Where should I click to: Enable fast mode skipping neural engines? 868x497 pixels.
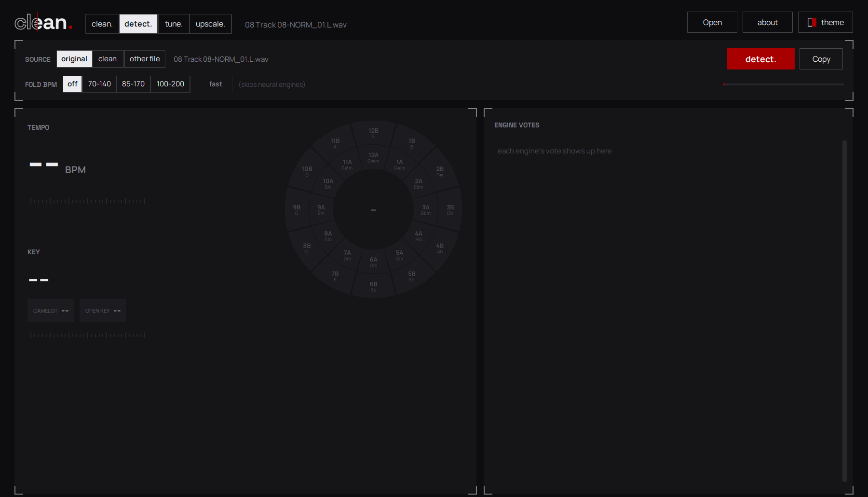click(216, 84)
